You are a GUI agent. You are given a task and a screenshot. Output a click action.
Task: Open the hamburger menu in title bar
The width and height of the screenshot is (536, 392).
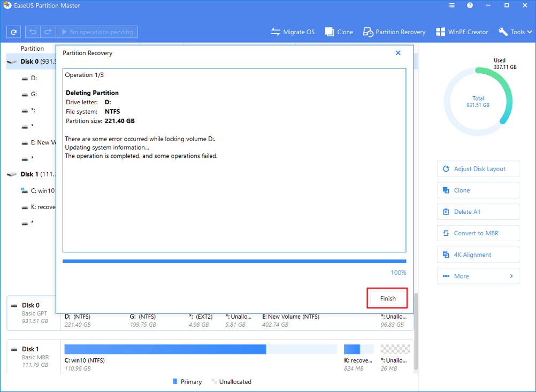tap(451, 6)
